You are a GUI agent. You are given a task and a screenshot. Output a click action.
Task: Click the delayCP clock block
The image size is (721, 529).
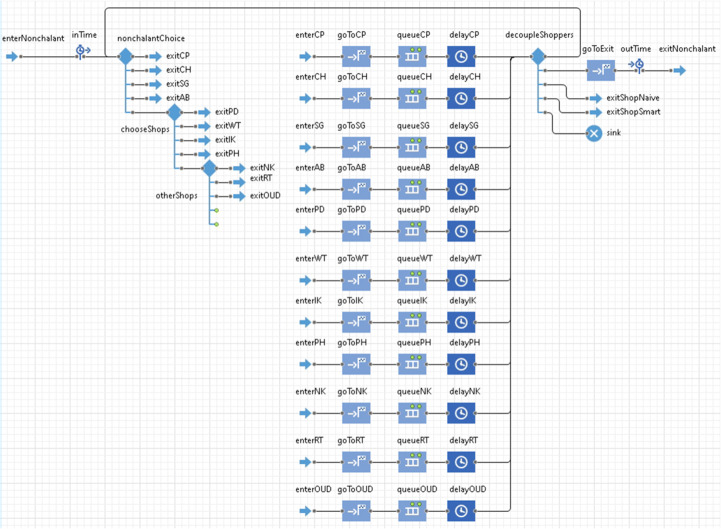(460, 56)
